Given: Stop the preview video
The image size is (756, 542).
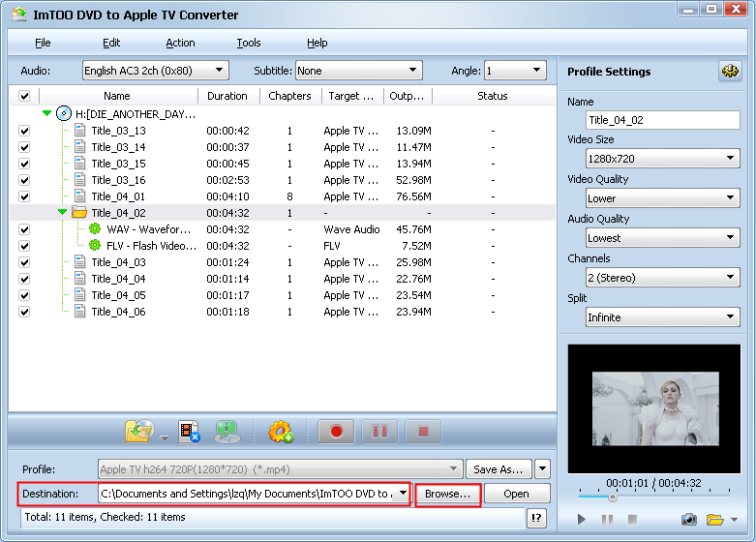Looking at the screenshot, I should (632, 520).
